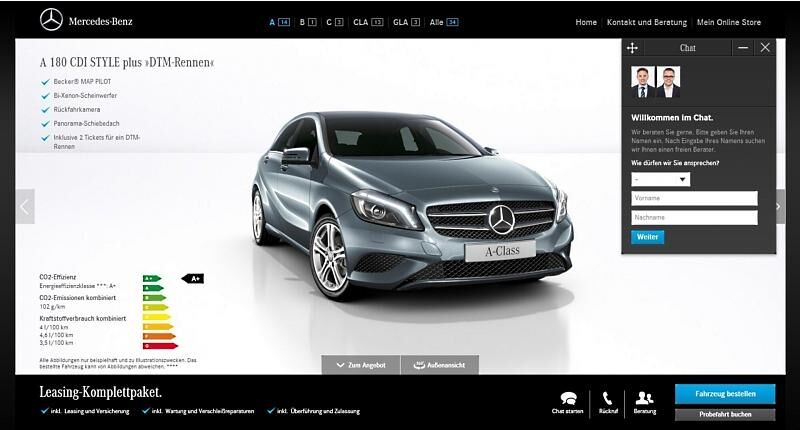Open the salutation dropdown in Chat
This screenshot has height=430, width=800.
click(660, 179)
